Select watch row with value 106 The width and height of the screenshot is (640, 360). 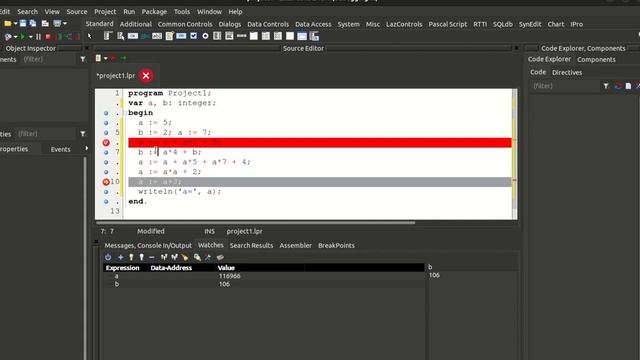(x=264, y=284)
